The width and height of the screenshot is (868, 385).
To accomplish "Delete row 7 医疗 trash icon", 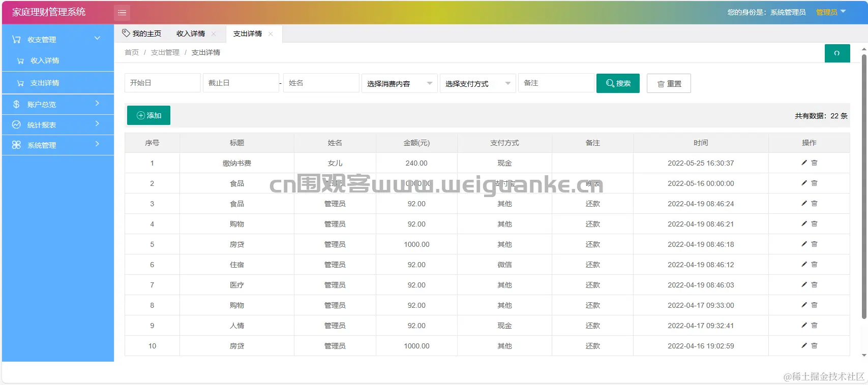I will (814, 284).
